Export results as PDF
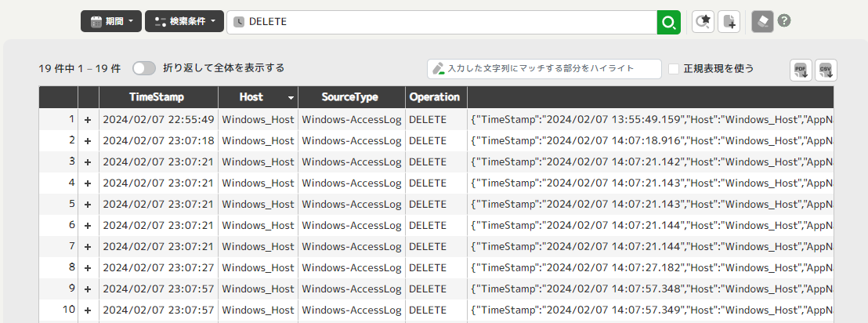The image size is (868, 323). click(801, 71)
